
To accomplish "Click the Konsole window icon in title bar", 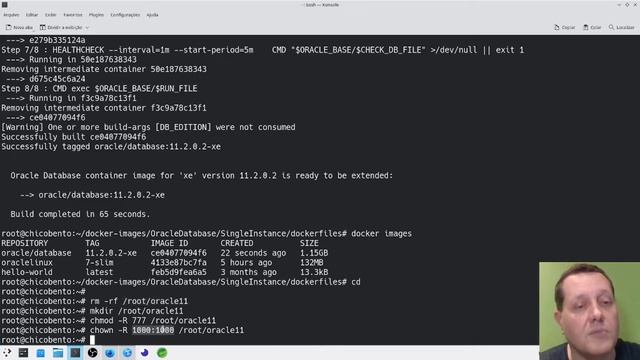I will point(4,4).
